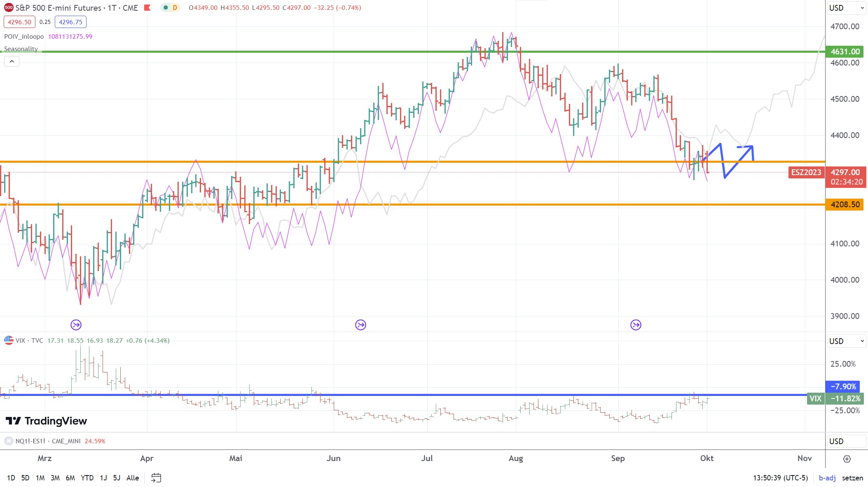The image size is (868, 487).
Task: Click the rollover marker icon near June
Action: pyautogui.click(x=360, y=325)
